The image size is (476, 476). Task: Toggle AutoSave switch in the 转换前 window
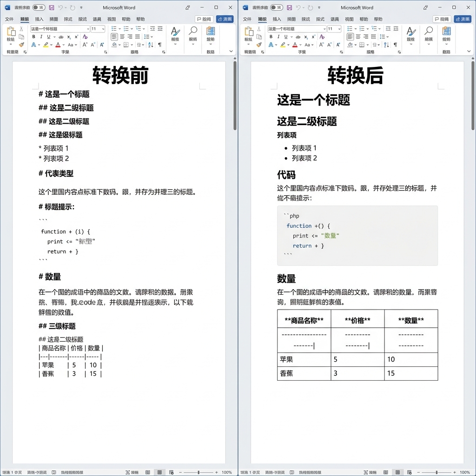tap(39, 7)
